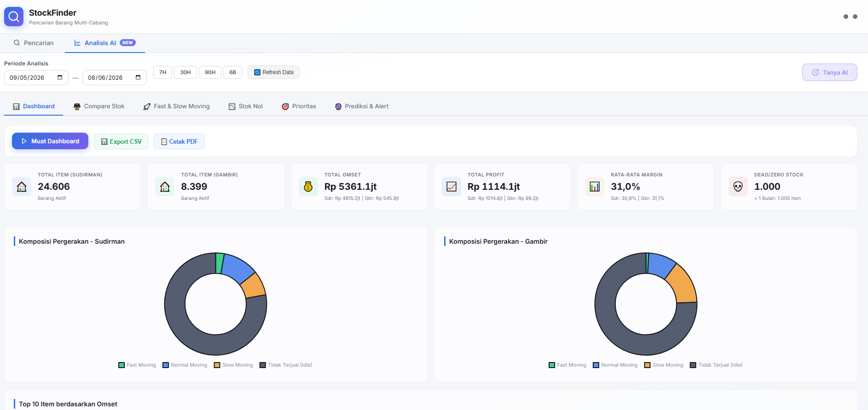Click the two-dot menu at top right

851,17
